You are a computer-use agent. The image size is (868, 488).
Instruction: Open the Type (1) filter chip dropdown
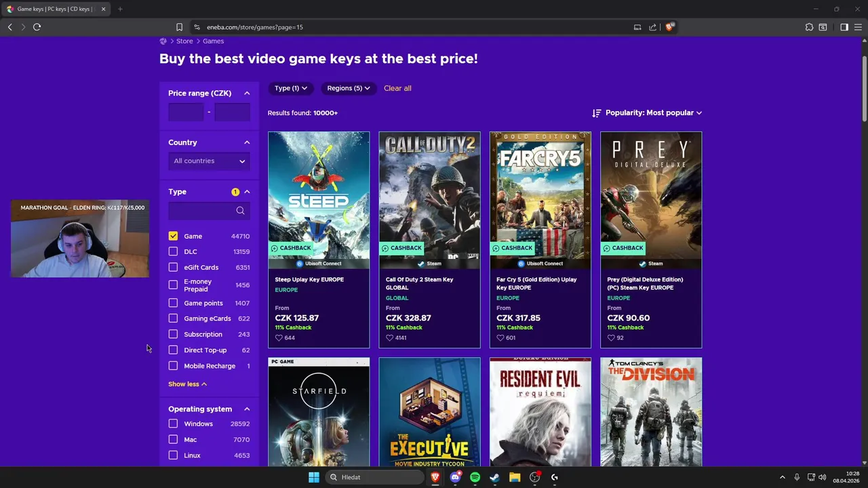(290, 88)
